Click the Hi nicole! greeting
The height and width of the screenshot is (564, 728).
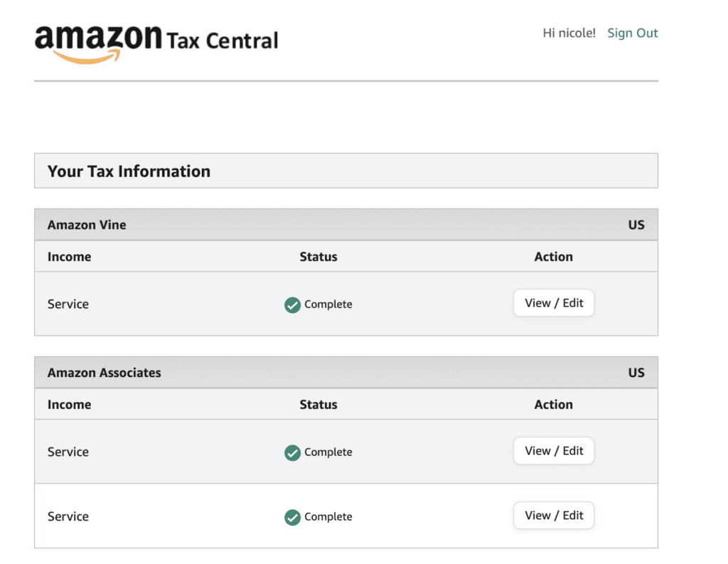click(x=569, y=33)
